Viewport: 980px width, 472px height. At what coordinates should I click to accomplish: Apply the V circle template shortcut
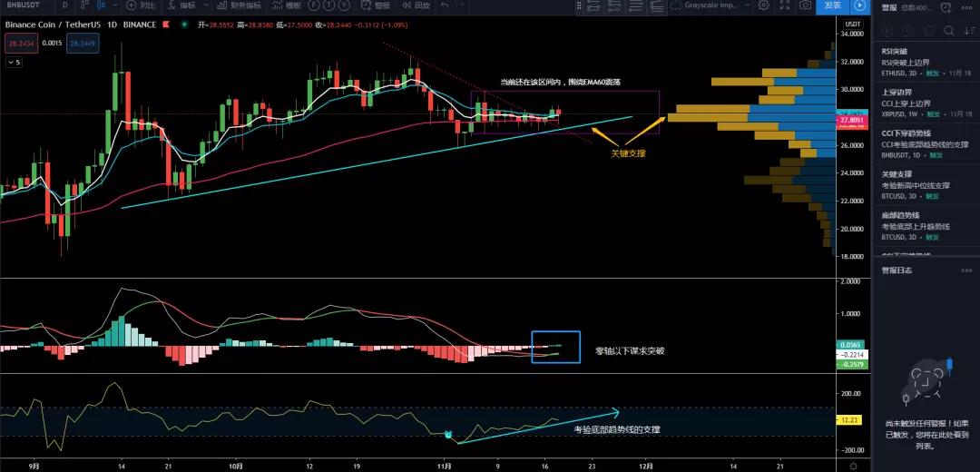pos(345,5)
